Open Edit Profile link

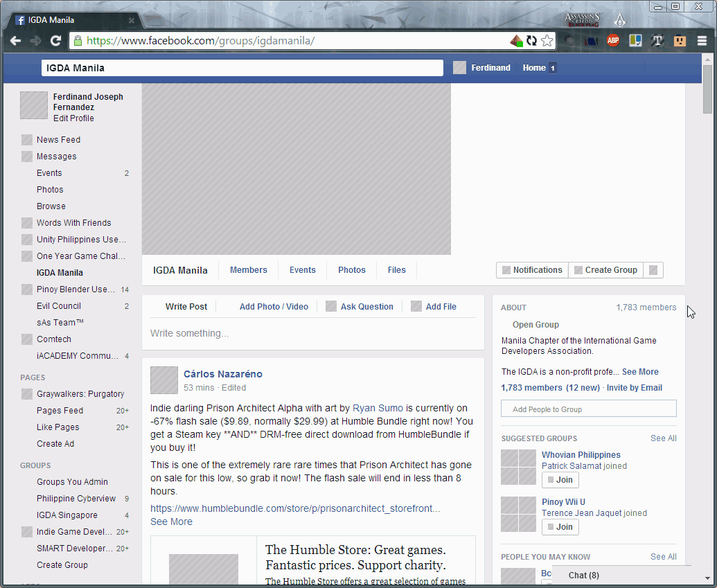tap(73, 118)
